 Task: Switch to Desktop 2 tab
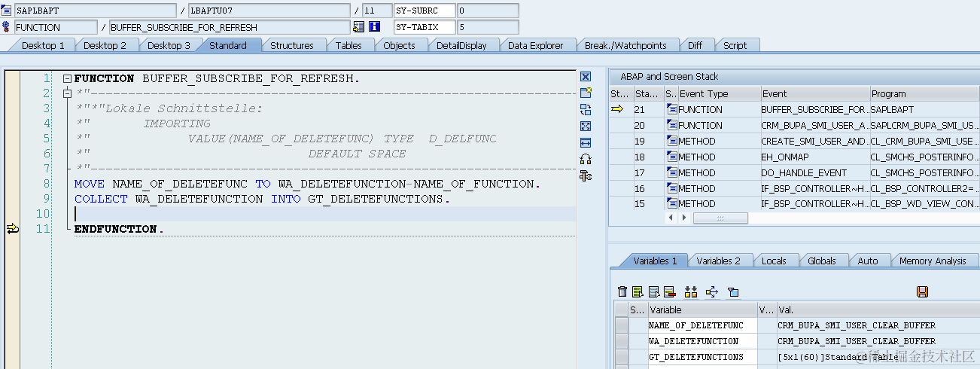tap(105, 45)
